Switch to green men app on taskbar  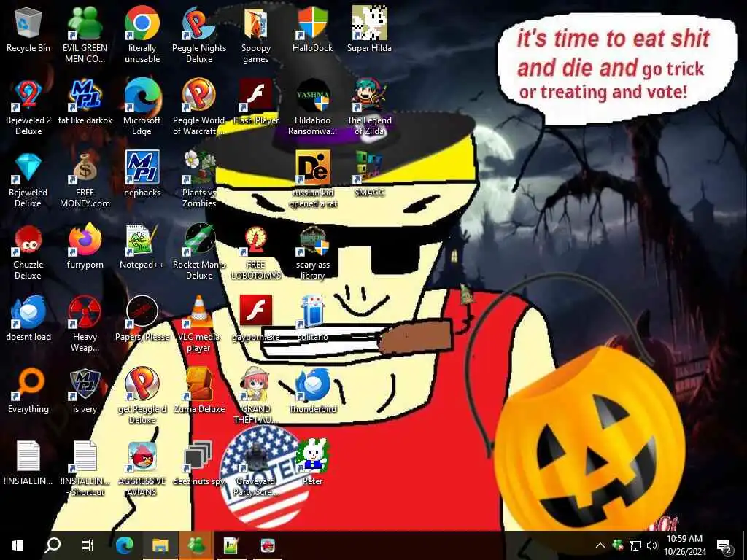(196, 545)
